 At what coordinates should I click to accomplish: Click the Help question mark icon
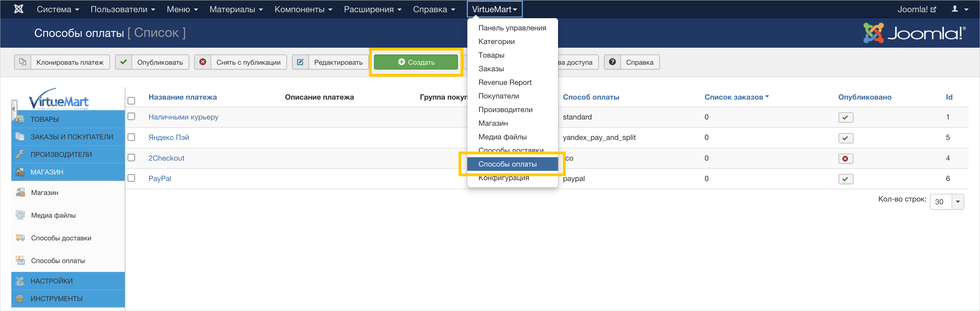coord(612,62)
